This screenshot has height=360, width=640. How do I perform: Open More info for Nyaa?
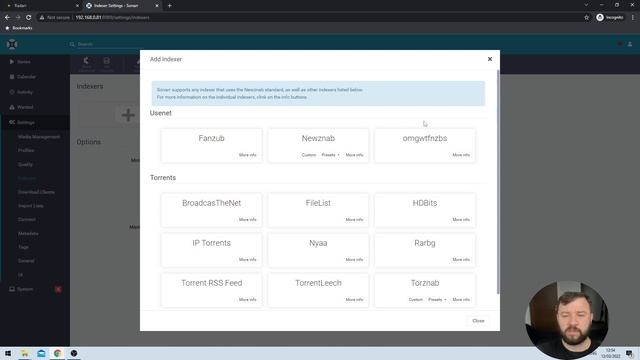(x=354, y=260)
